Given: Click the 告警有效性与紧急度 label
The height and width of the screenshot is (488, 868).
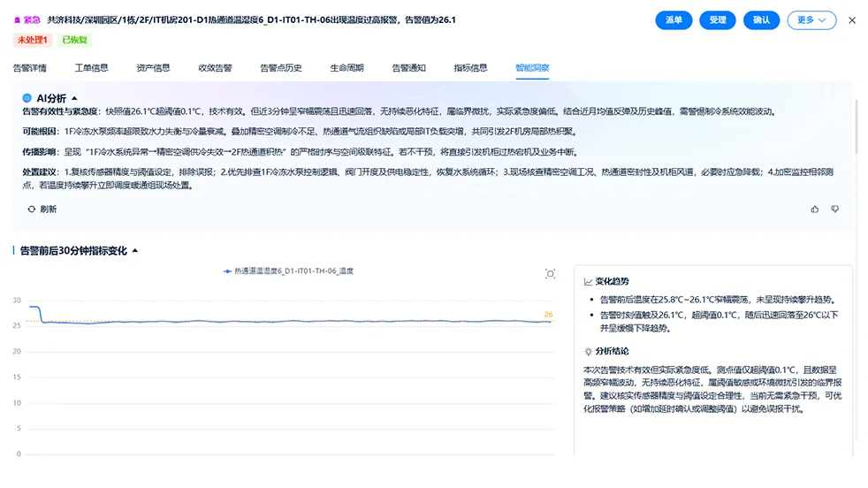Looking at the screenshot, I should pos(62,112).
